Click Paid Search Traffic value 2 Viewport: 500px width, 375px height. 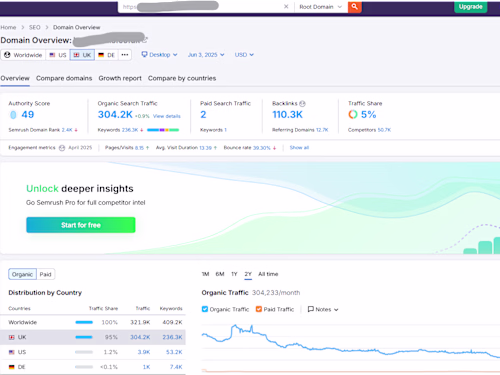coord(203,115)
